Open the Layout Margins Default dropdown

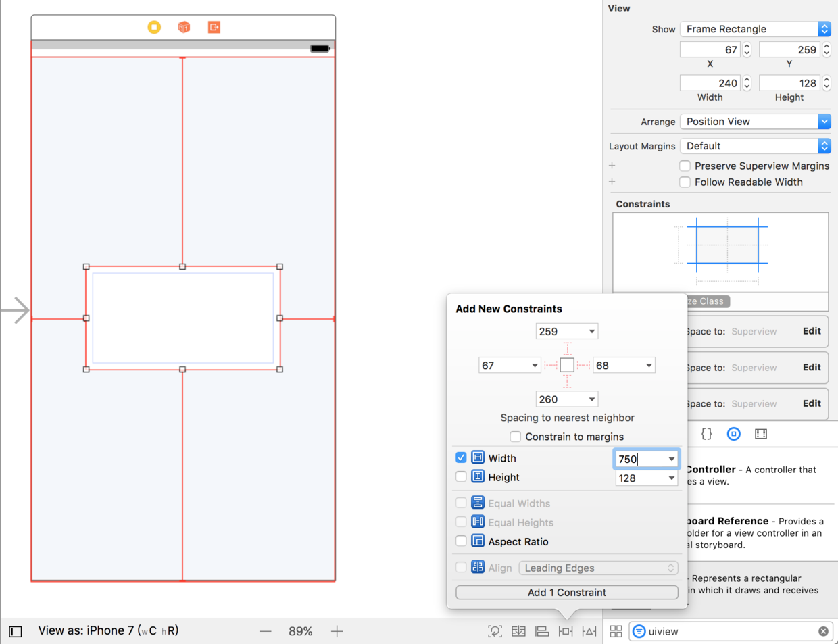(x=755, y=146)
